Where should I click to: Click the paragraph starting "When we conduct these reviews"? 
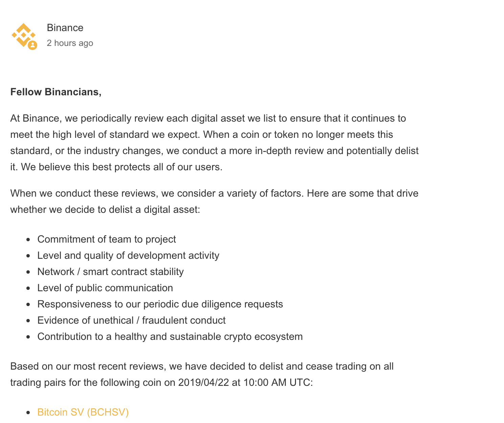pos(214,193)
